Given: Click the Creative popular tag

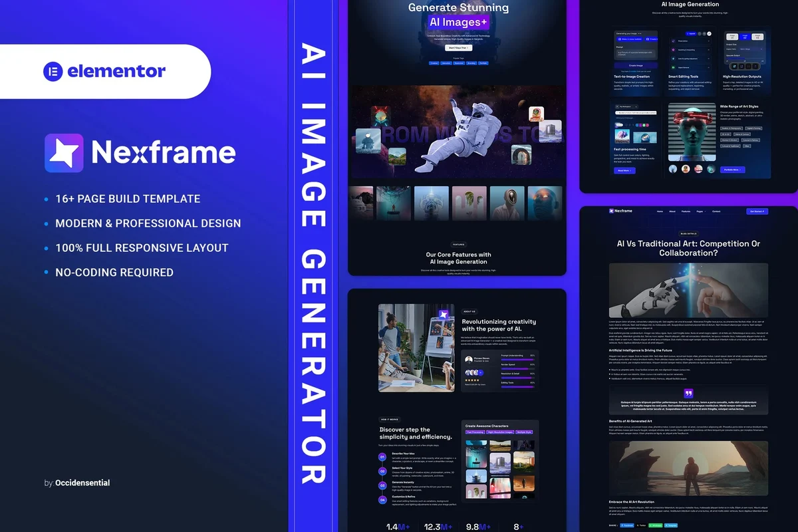Looking at the screenshot, I should [434, 63].
